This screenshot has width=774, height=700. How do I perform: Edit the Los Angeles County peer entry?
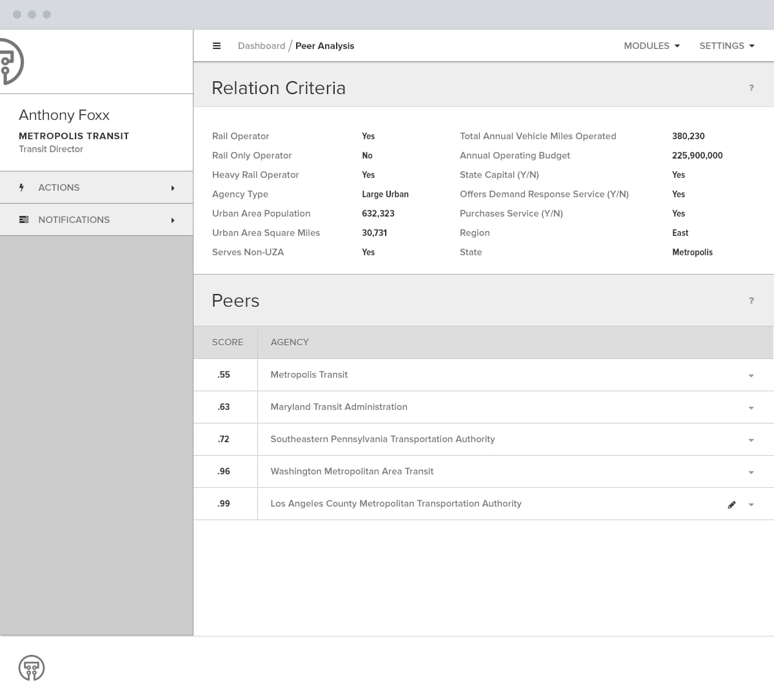pyautogui.click(x=731, y=505)
